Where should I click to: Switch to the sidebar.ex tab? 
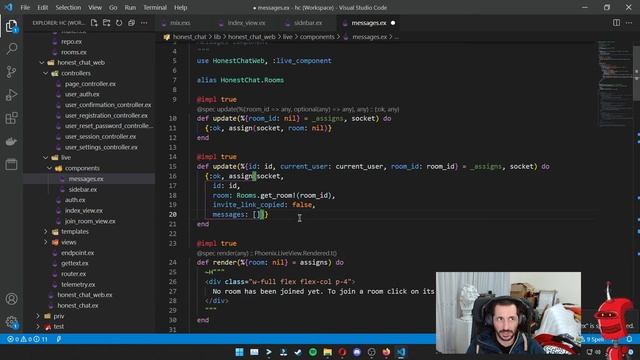point(308,23)
